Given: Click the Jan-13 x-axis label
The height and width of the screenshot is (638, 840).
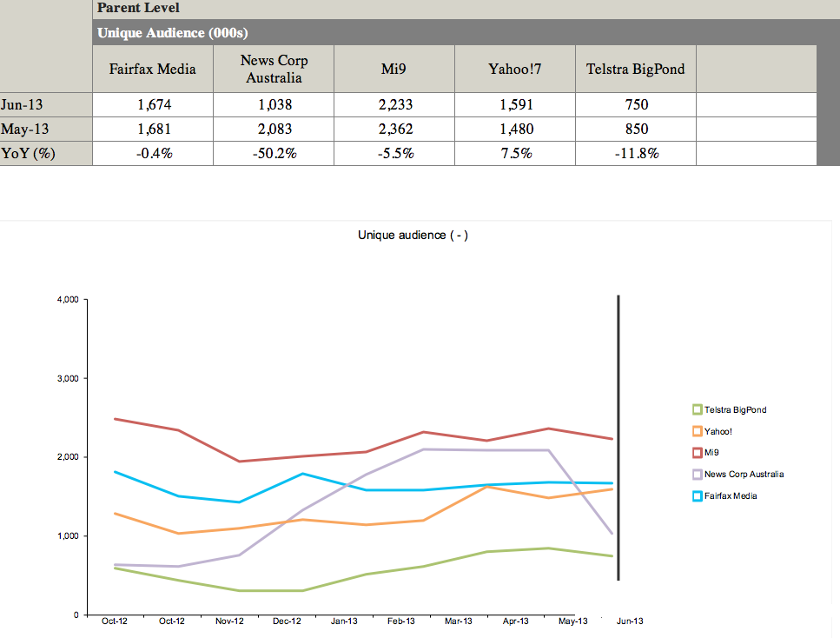Looking at the screenshot, I should tap(344, 621).
